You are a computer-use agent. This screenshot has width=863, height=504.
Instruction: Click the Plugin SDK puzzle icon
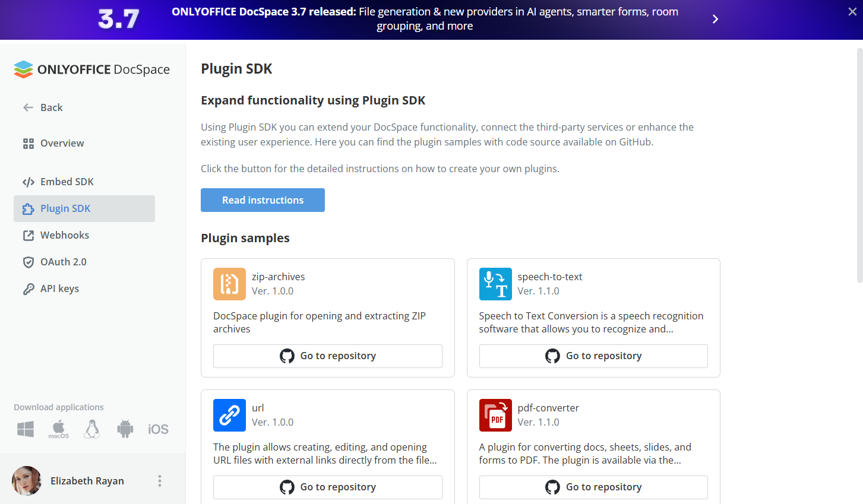click(28, 208)
